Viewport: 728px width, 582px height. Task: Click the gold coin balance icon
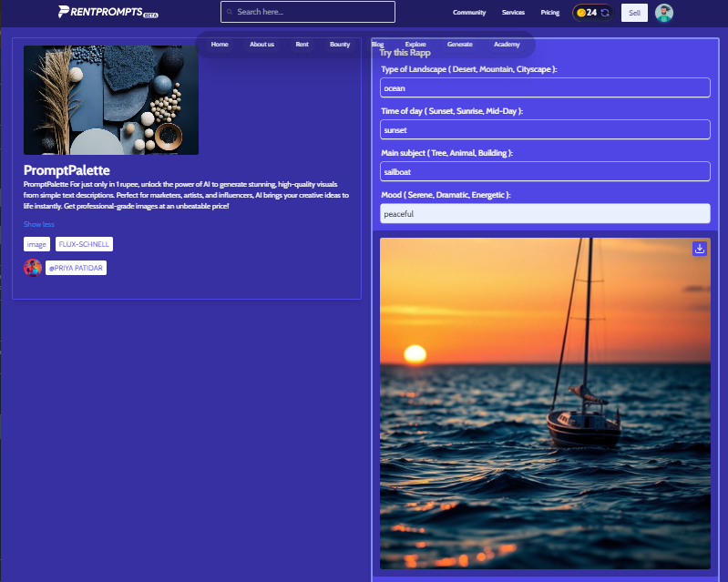[x=580, y=13]
